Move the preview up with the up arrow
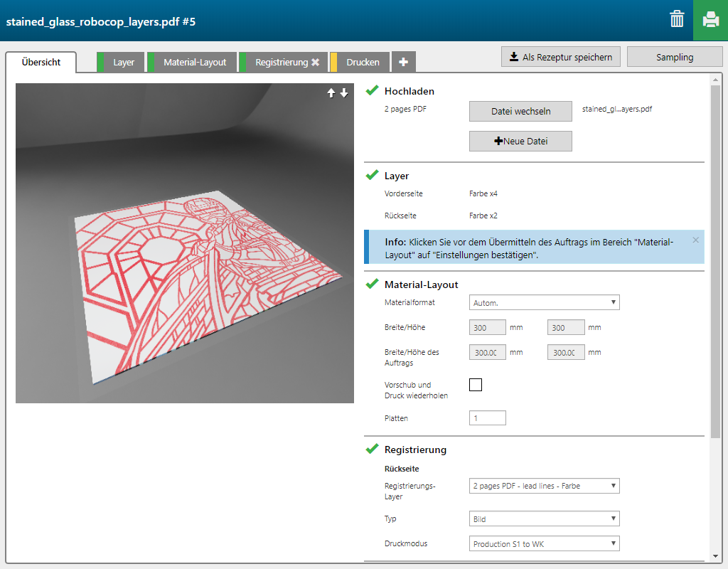This screenshot has height=569, width=728. (331, 93)
